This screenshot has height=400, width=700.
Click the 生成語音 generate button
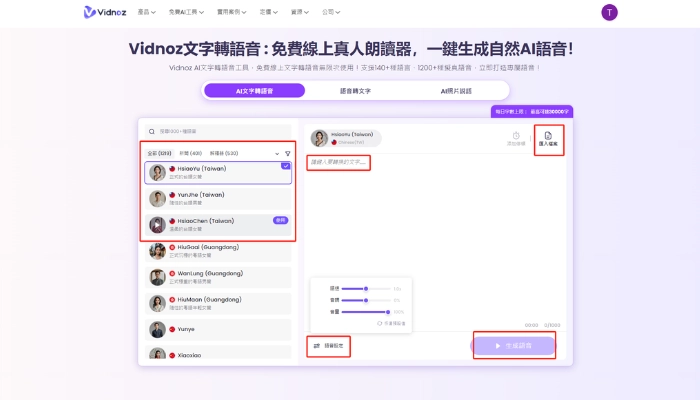[x=513, y=346]
